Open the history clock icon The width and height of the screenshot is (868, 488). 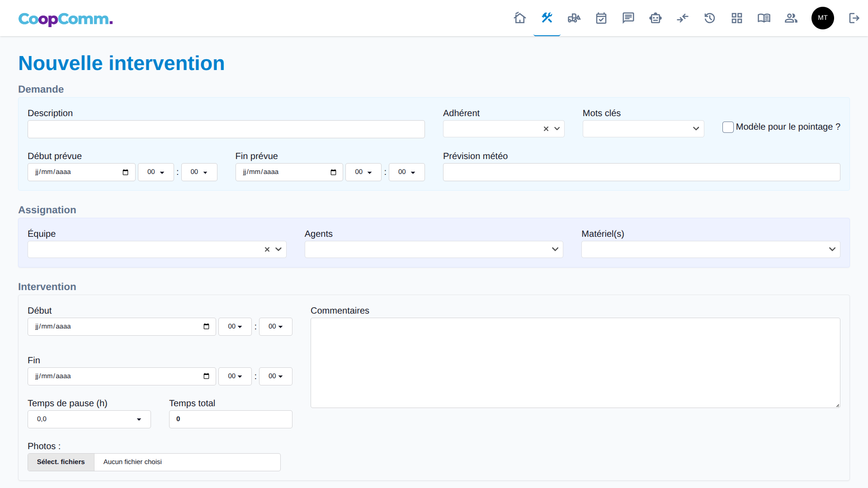(710, 18)
